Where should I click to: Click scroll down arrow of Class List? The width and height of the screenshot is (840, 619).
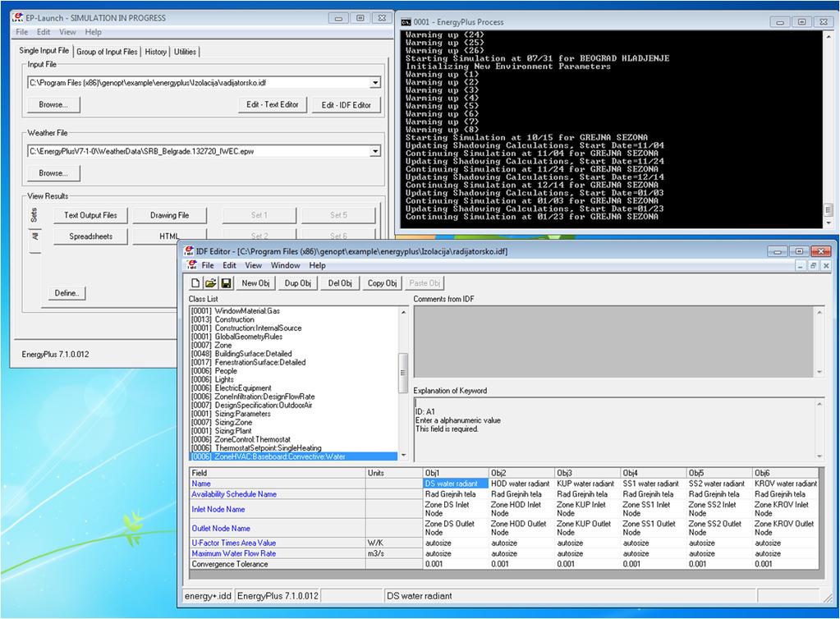[403, 456]
